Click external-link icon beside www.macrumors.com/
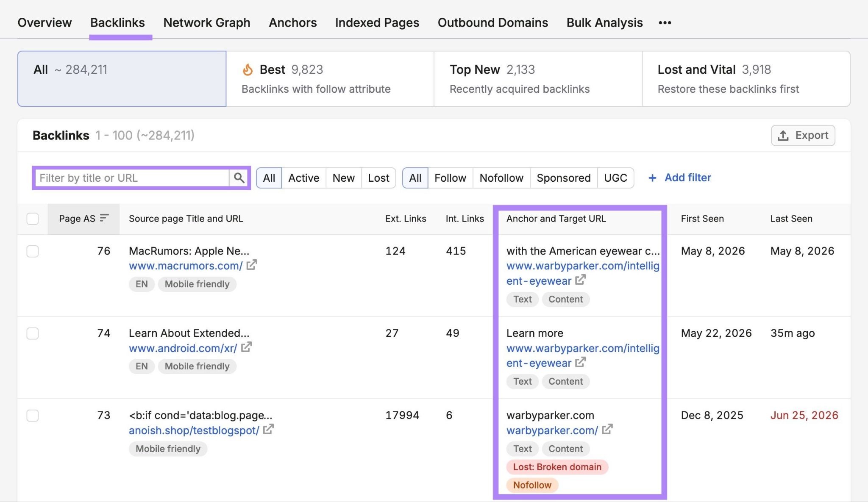Screen dimensions: 868x502 pyautogui.click(x=252, y=265)
